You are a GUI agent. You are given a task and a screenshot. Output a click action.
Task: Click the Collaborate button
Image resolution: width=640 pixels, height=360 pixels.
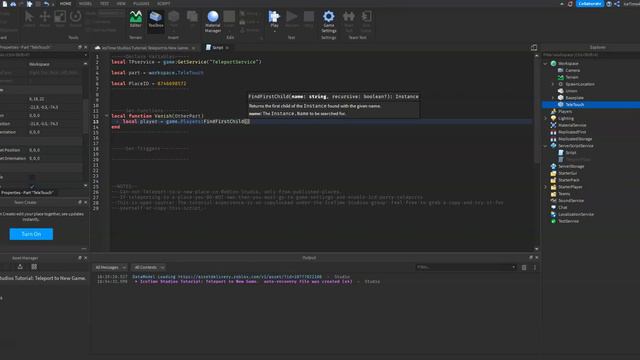(590, 4)
